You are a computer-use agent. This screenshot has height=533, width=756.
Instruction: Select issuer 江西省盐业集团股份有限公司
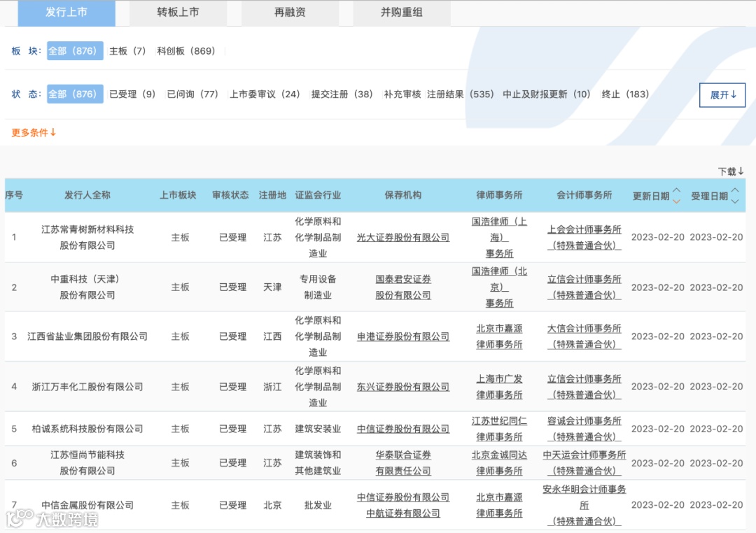[87, 336]
